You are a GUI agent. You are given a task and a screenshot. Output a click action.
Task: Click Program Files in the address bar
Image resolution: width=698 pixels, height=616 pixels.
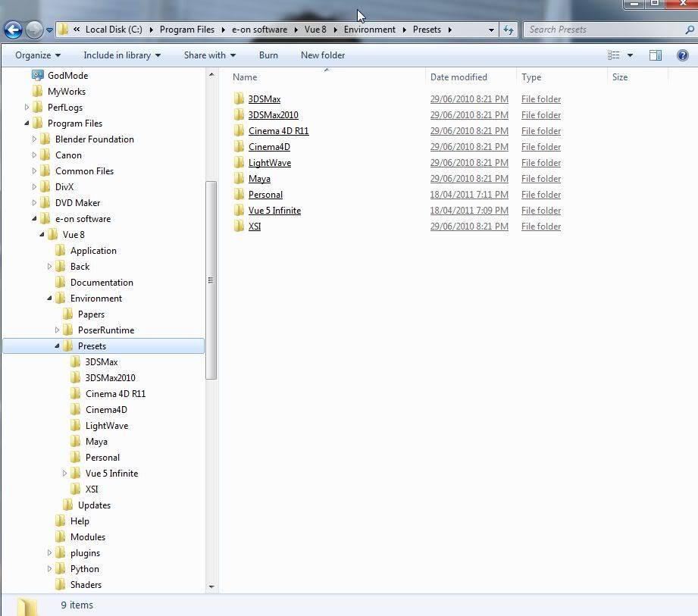pyautogui.click(x=187, y=30)
